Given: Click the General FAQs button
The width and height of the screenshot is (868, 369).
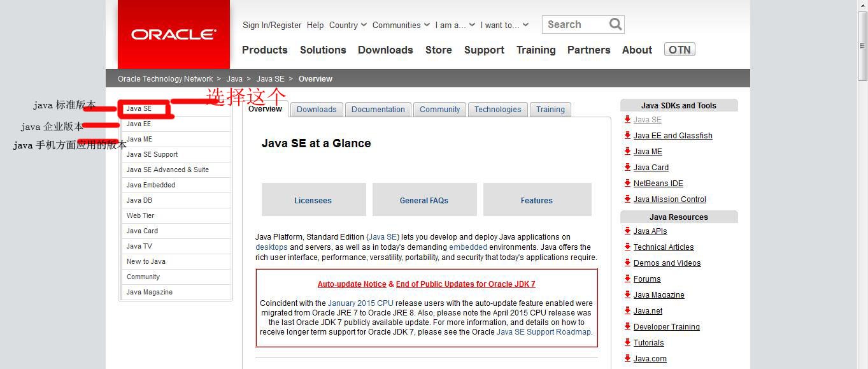Looking at the screenshot, I should tap(424, 199).
